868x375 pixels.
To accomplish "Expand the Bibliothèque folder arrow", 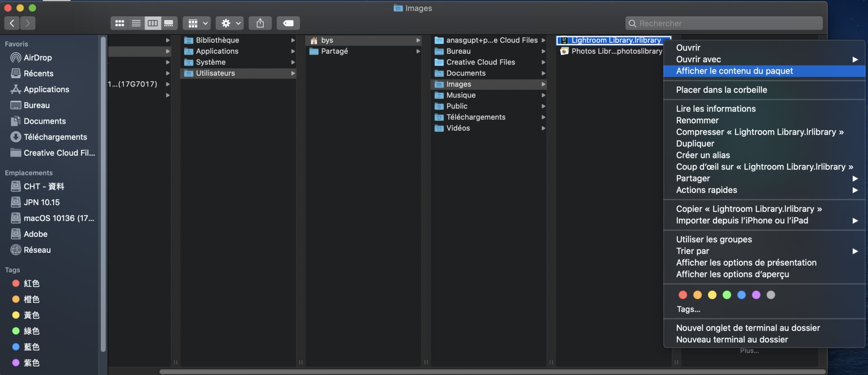I will tap(293, 40).
